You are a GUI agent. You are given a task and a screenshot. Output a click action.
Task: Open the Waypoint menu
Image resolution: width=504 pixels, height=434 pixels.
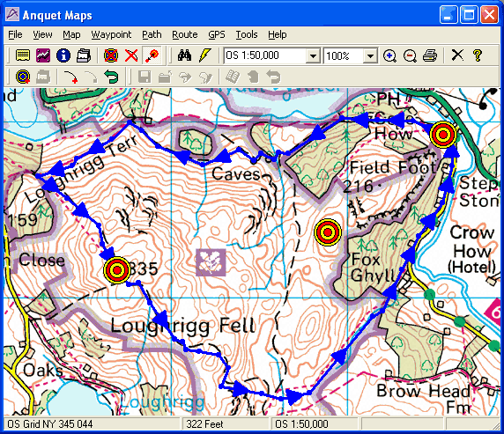pyautogui.click(x=111, y=34)
